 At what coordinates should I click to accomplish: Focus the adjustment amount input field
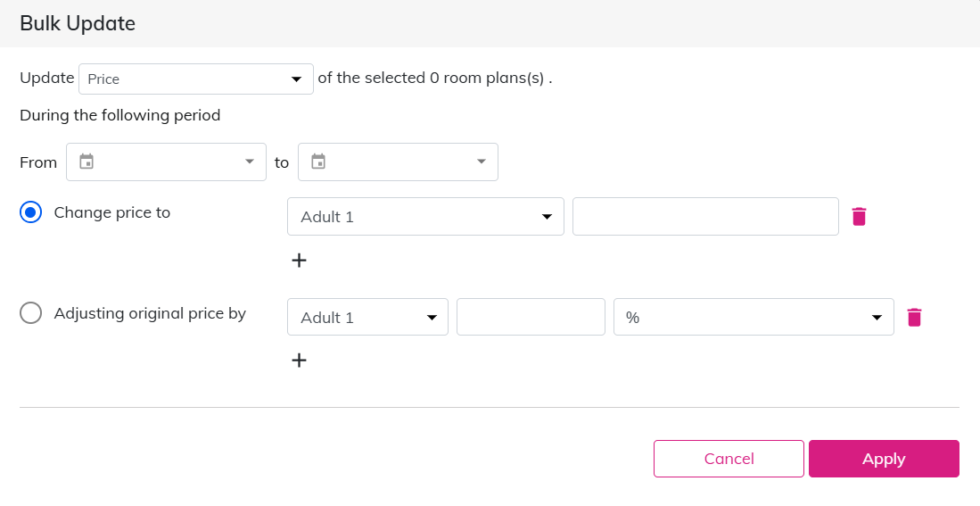[531, 317]
